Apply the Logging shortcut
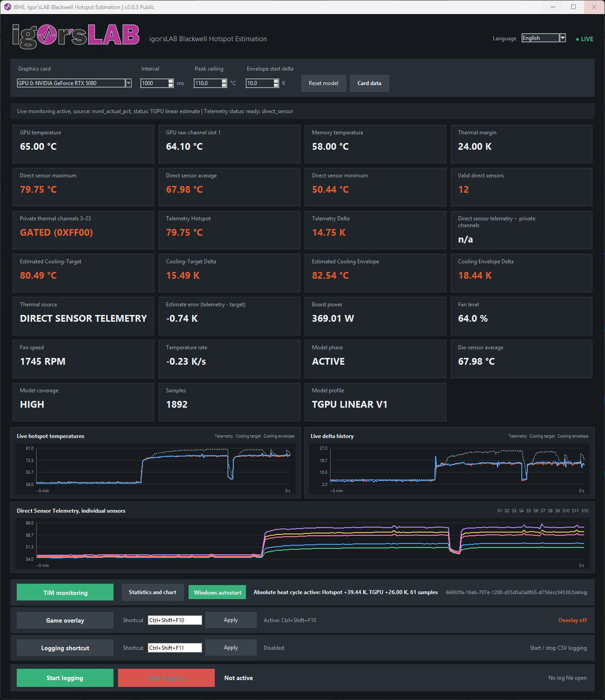The width and height of the screenshot is (605, 700). [x=231, y=648]
